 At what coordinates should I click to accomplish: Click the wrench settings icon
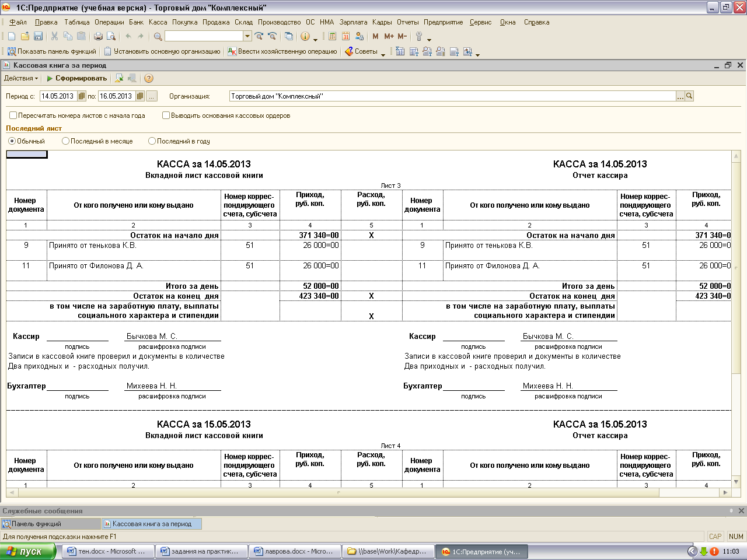pyautogui.click(x=418, y=36)
